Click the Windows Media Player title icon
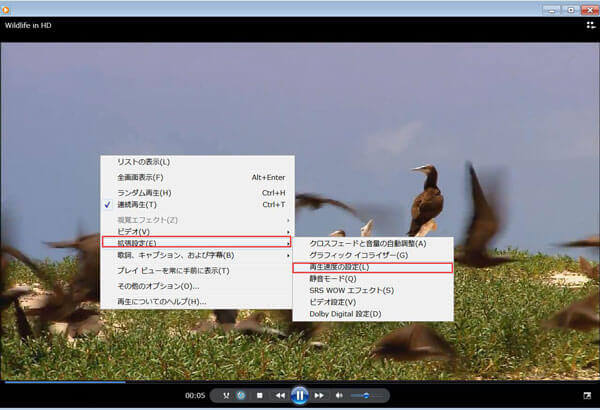 point(5,10)
